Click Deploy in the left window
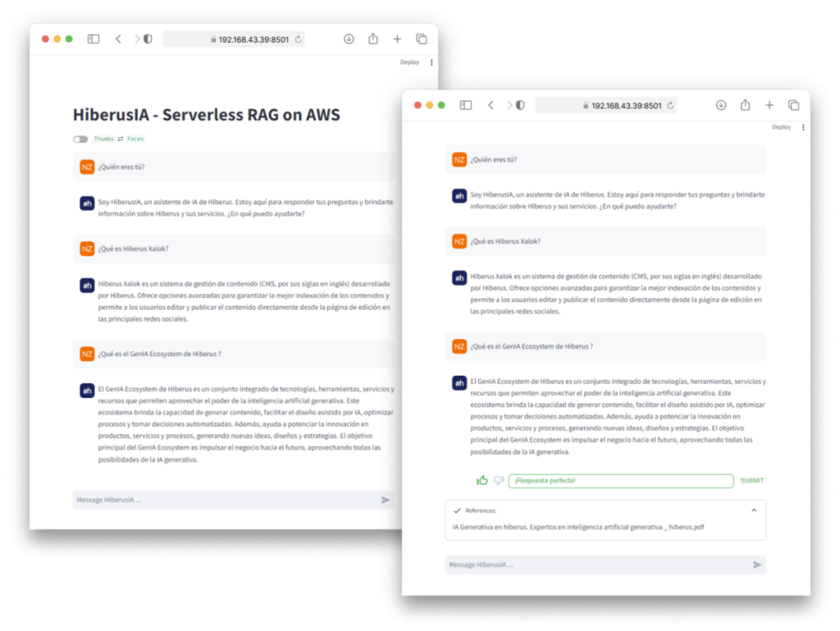Viewport: 840px width, 631px height. coord(409,62)
